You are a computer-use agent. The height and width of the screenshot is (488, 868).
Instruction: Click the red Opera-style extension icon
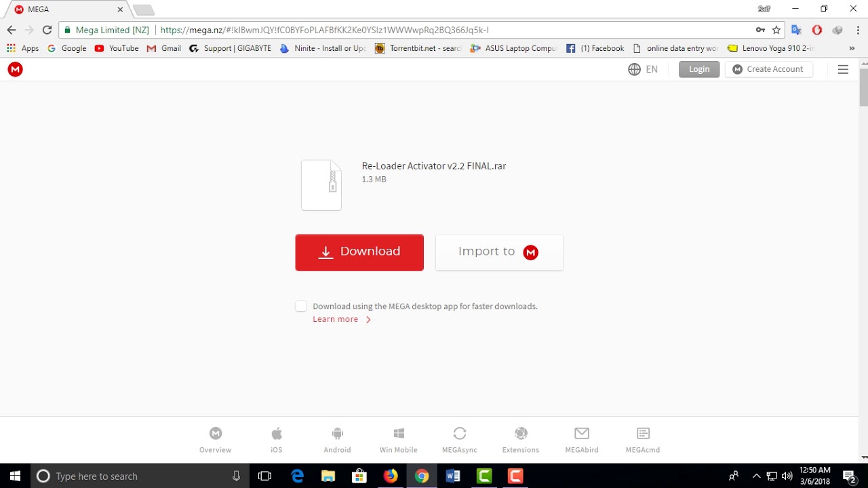(x=817, y=30)
